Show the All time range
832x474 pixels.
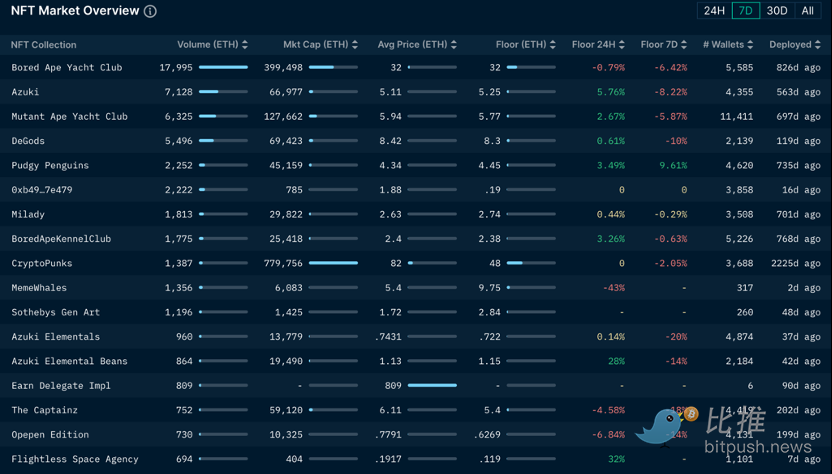coord(807,11)
